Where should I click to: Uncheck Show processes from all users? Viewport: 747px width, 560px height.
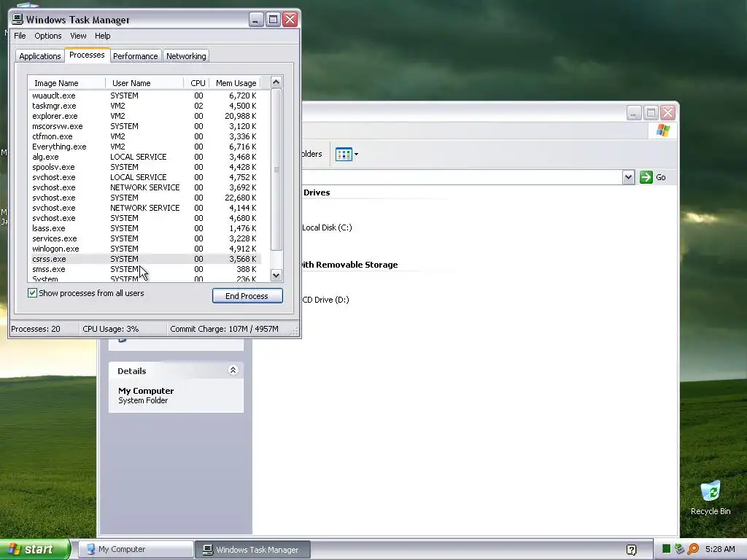(32, 293)
